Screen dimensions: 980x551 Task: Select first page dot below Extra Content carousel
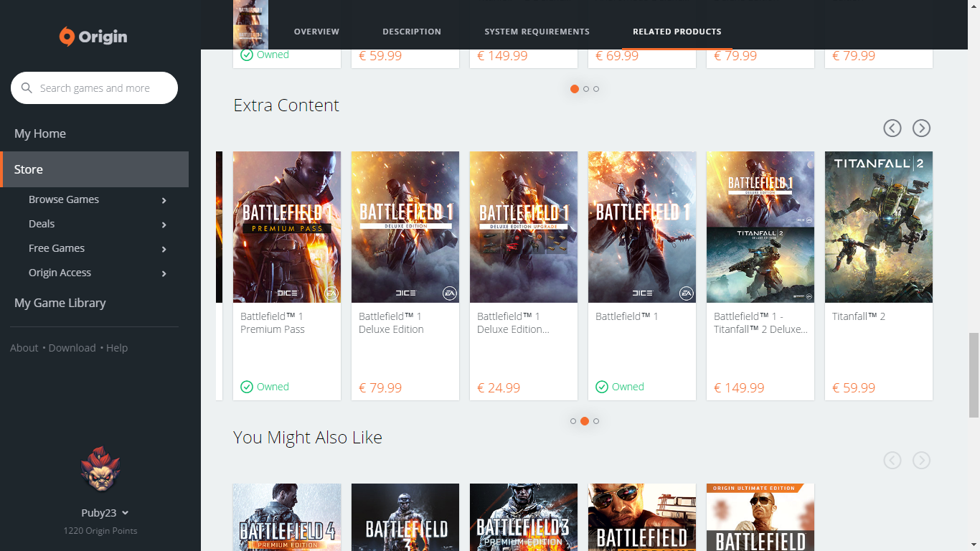573,421
